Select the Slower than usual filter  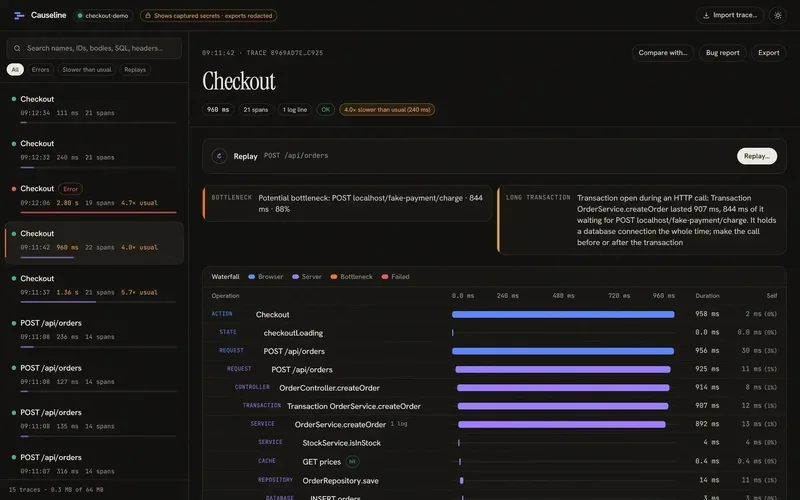(x=87, y=69)
